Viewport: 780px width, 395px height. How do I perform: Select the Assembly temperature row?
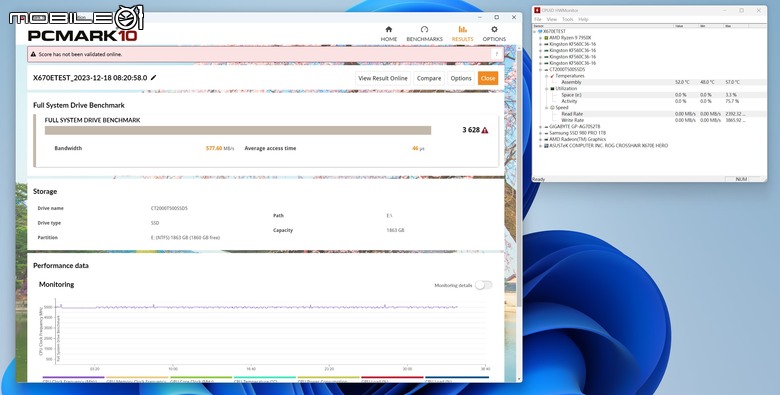coord(649,82)
